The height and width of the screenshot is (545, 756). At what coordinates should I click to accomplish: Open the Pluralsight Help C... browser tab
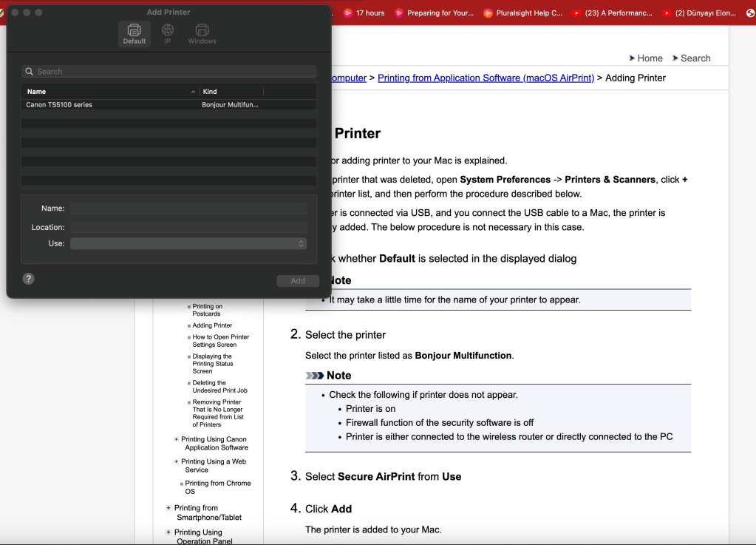tap(524, 13)
